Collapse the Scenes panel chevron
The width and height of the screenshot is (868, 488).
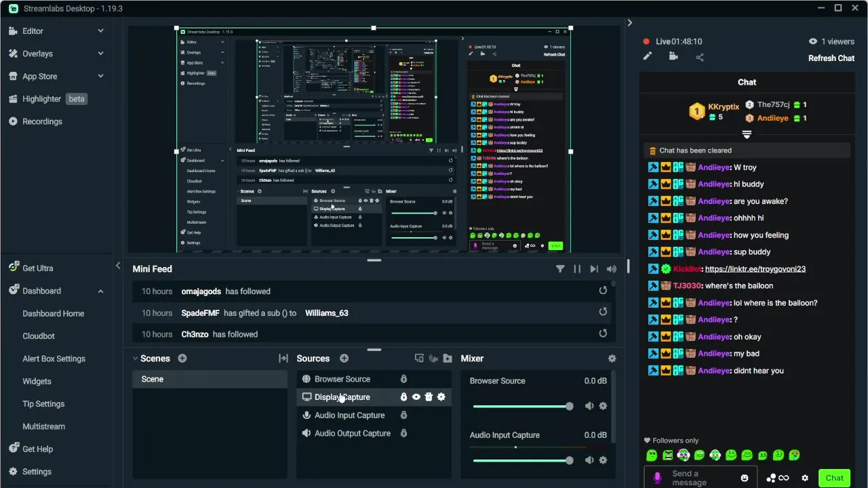click(135, 359)
